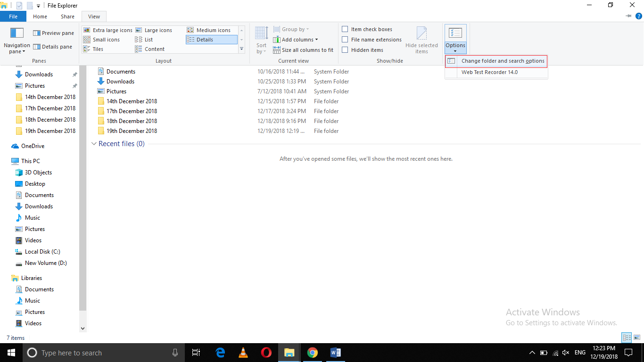Open Microsoft Word from the taskbar
This screenshot has width=644, height=362.
tap(335, 353)
